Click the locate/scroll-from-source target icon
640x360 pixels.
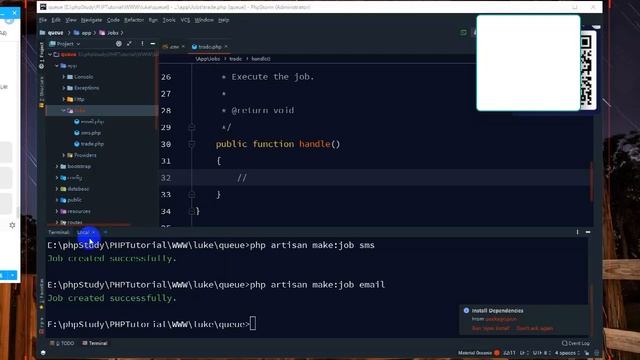[119, 44]
